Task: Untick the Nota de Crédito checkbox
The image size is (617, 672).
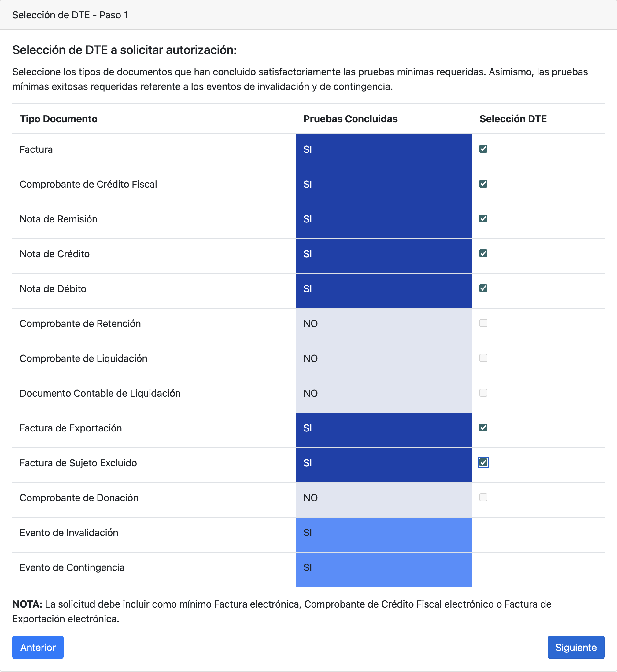Action: tap(483, 253)
